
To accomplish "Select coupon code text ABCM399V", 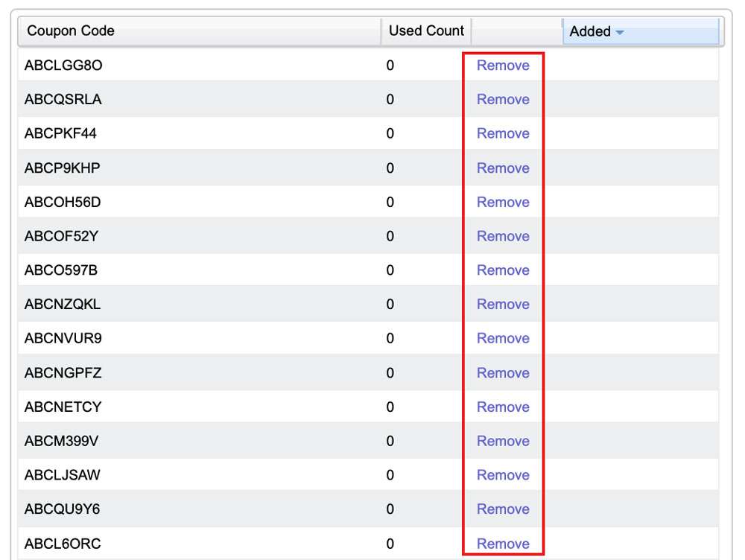I will click(x=61, y=442).
